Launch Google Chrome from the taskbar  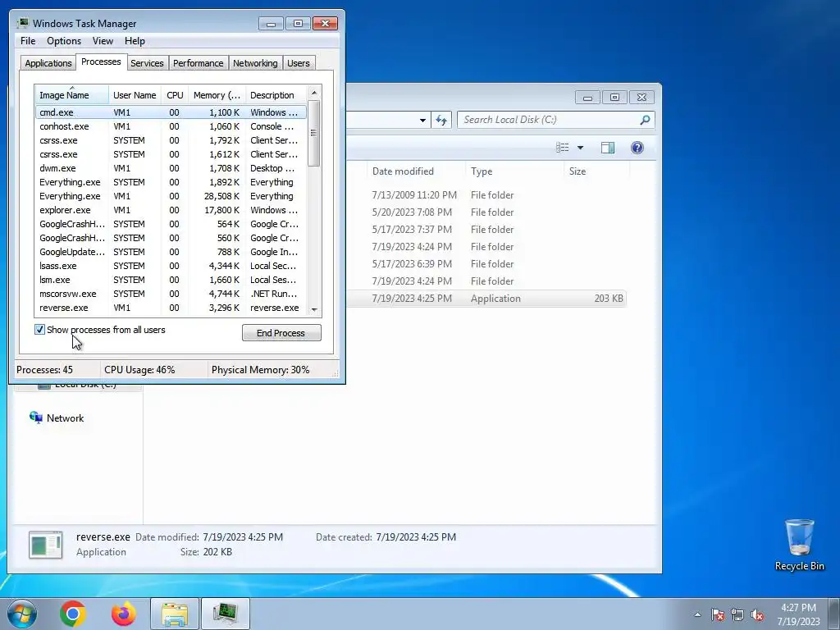tap(73, 614)
